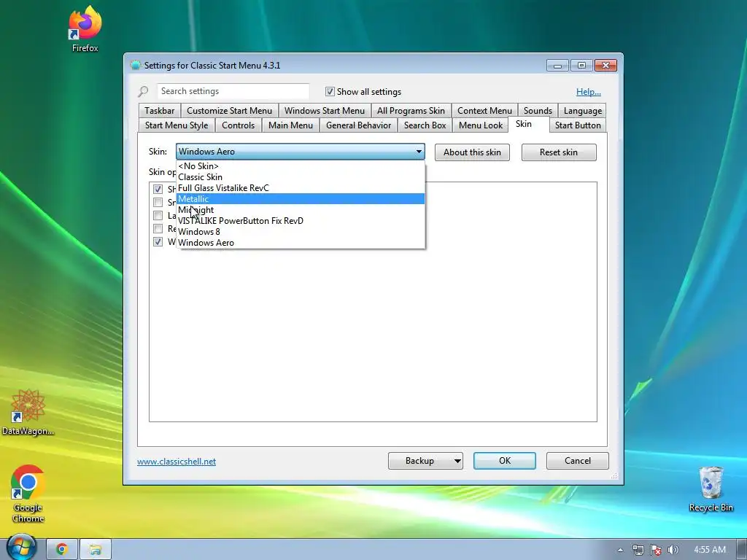Screen dimensions: 747x560
Task: Toggle the skin option checkbox beside 'La'
Action: pos(158,216)
